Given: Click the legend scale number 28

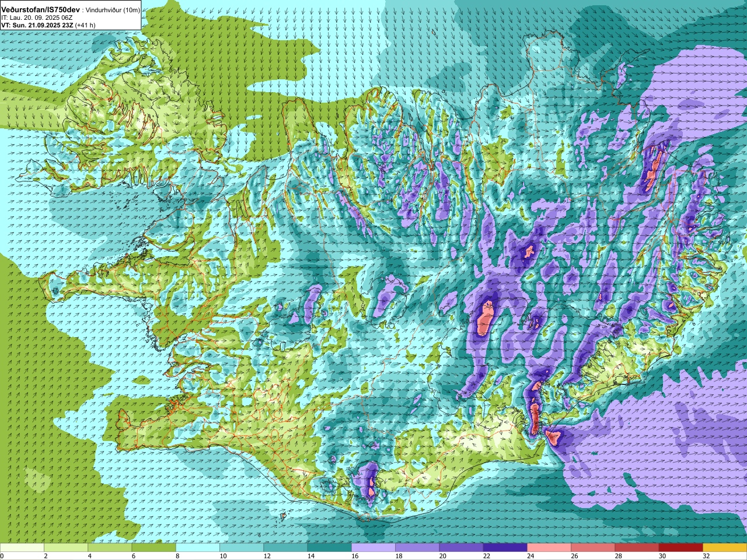Looking at the screenshot, I should [619, 556].
